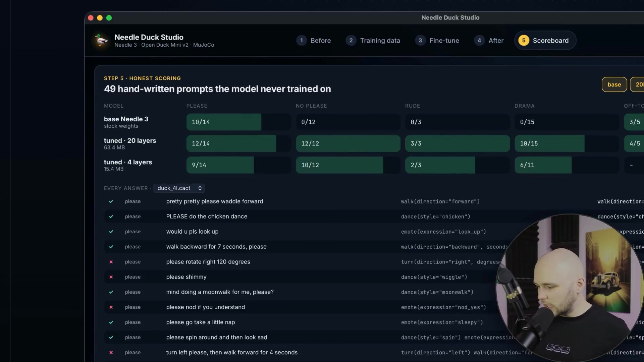Click base Needle 3 DRAMA cell 0/15
Viewport: 644px width, 362px height.
pos(567,122)
